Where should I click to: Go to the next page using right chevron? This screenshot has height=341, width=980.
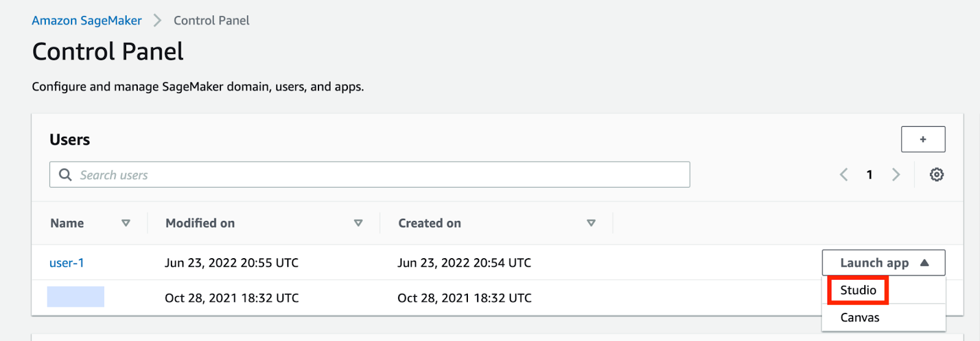[895, 175]
